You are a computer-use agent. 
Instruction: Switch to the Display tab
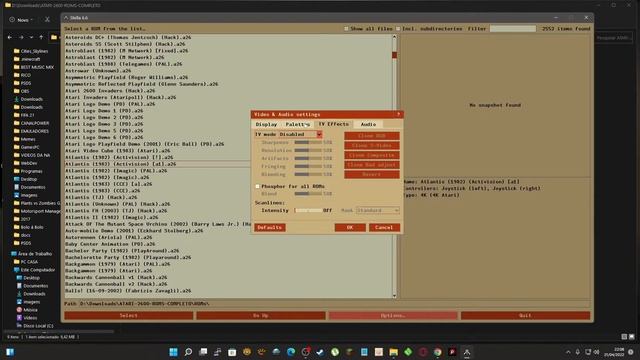coord(266,124)
